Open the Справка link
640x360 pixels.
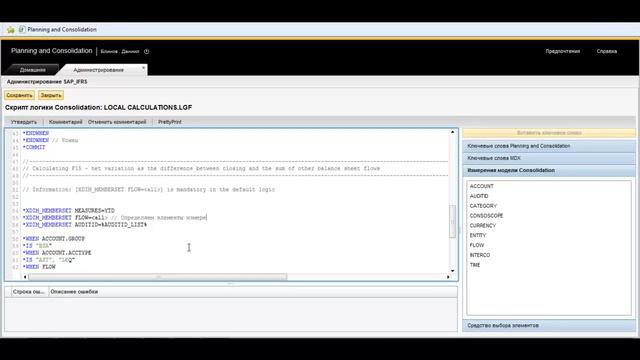click(x=607, y=51)
